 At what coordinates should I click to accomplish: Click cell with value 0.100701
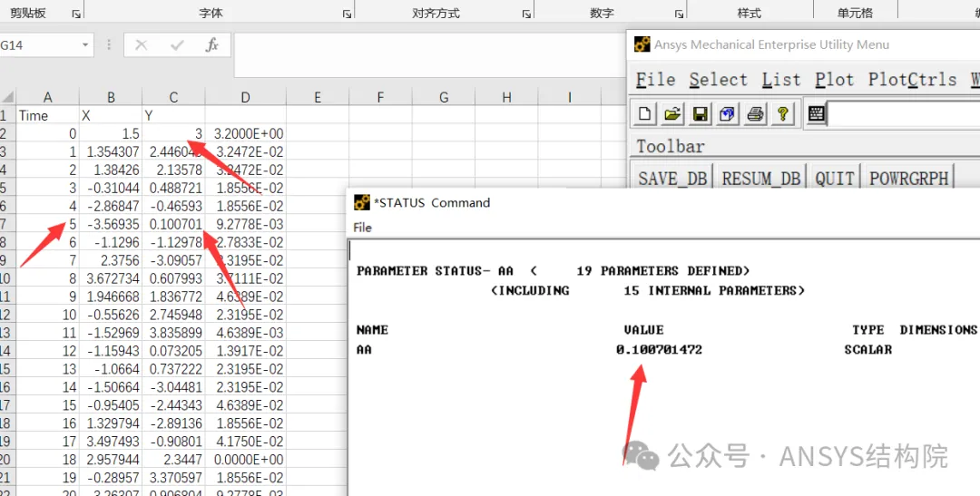pyautogui.click(x=173, y=224)
